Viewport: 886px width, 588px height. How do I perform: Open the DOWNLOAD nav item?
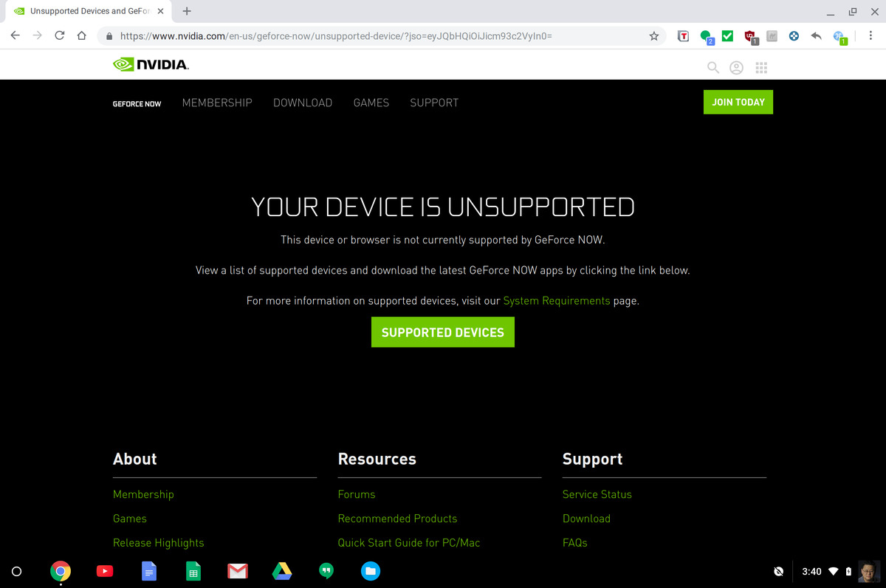coord(303,103)
